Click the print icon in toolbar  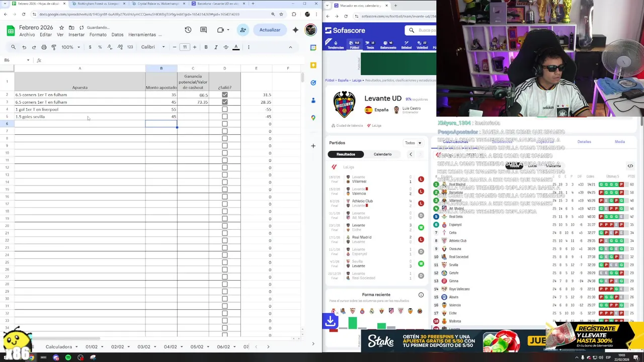[x=44, y=47]
